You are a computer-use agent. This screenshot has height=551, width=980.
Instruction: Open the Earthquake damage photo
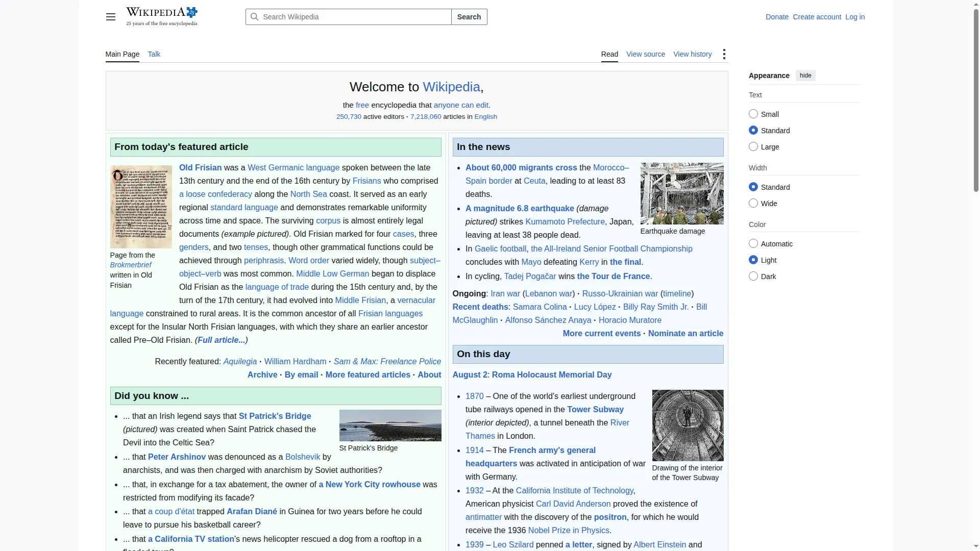682,193
